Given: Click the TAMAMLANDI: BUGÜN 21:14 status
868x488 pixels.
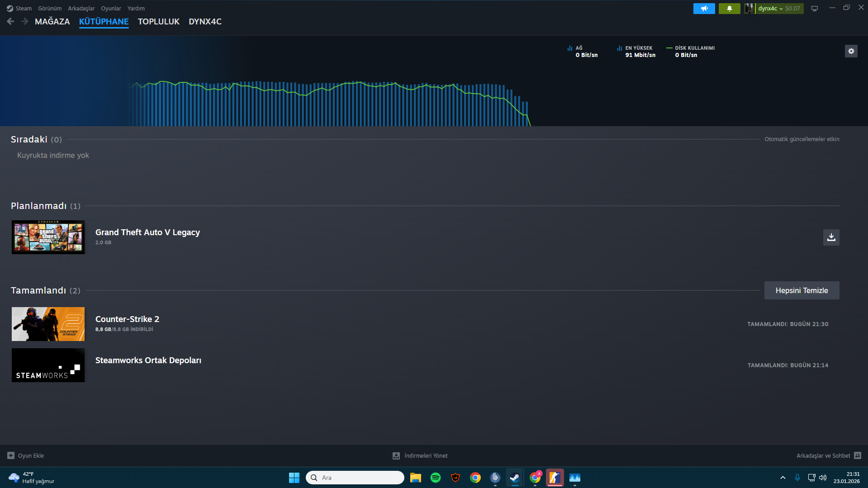Looking at the screenshot, I should pos(788,365).
